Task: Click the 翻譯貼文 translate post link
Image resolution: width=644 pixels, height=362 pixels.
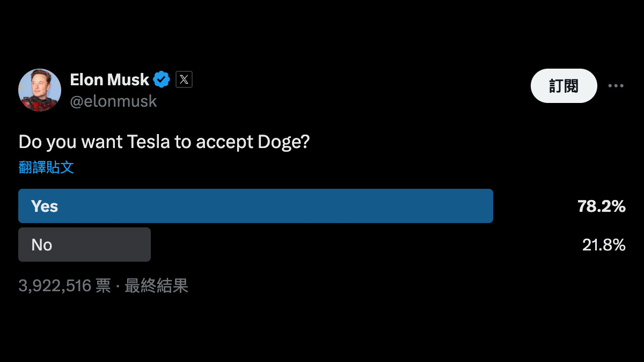Action: (x=46, y=167)
